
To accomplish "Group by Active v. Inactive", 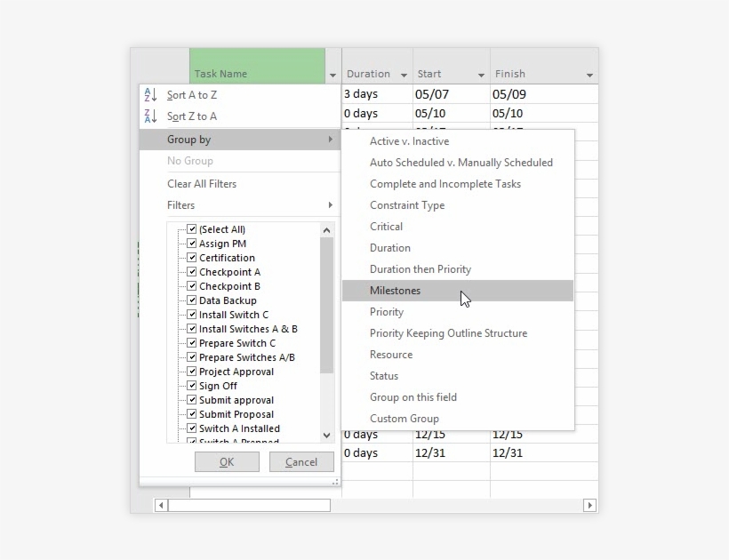I will click(458, 141).
